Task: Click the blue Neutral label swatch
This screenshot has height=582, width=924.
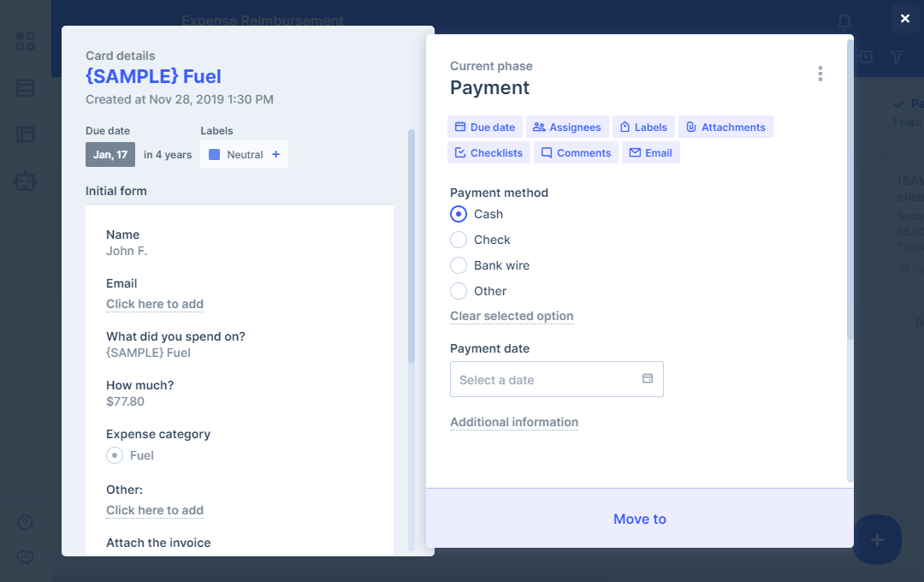Action: click(215, 155)
